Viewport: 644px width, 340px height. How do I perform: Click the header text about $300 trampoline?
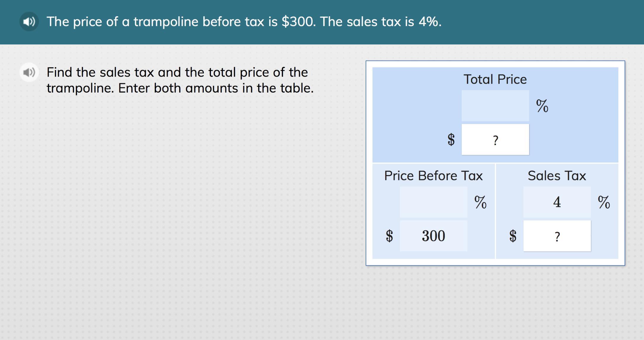tap(244, 22)
